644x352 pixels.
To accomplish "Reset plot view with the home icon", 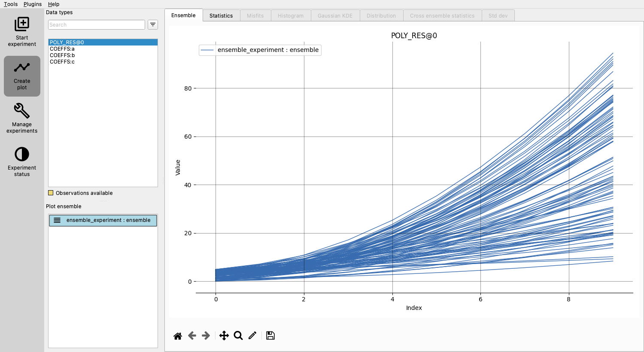I will (x=178, y=336).
